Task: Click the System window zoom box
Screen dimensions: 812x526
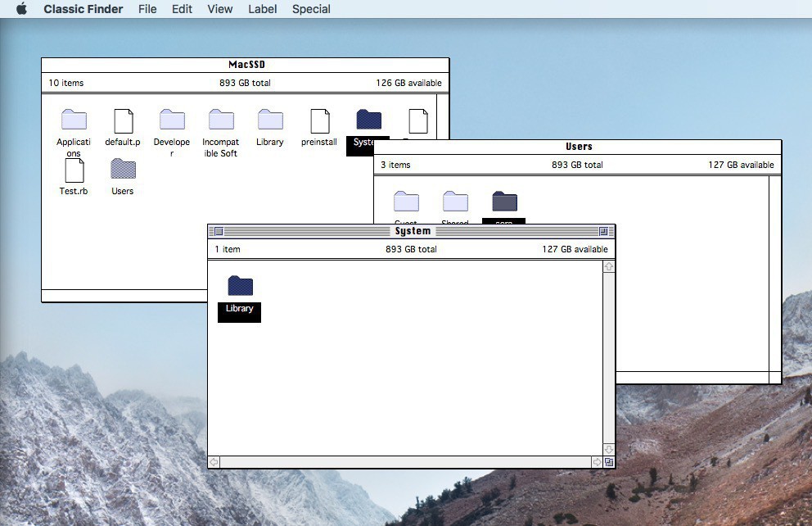Action: click(603, 232)
